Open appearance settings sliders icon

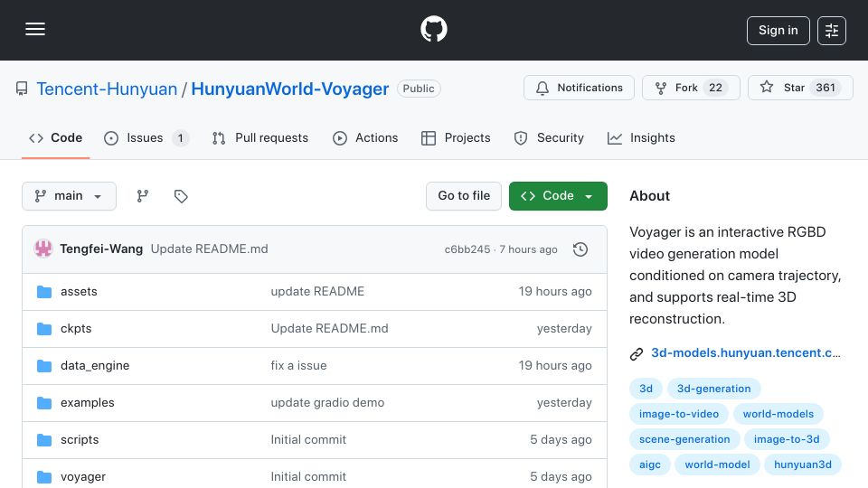832,31
